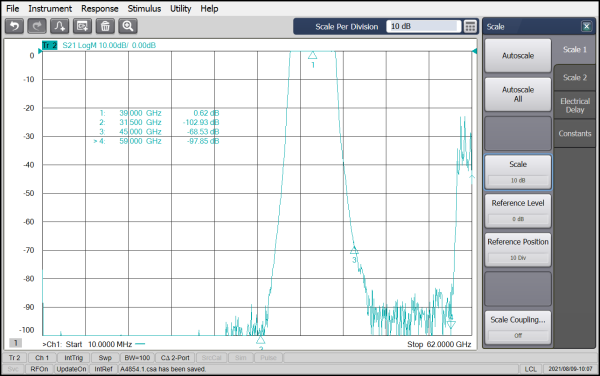The width and height of the screenshot is (600, 376).
Task: Select the Constants tab
Action: coord(574,133)
